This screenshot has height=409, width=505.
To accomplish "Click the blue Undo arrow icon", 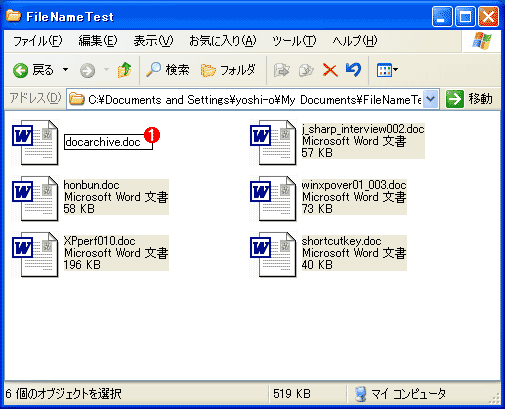I will pos(354,70).
